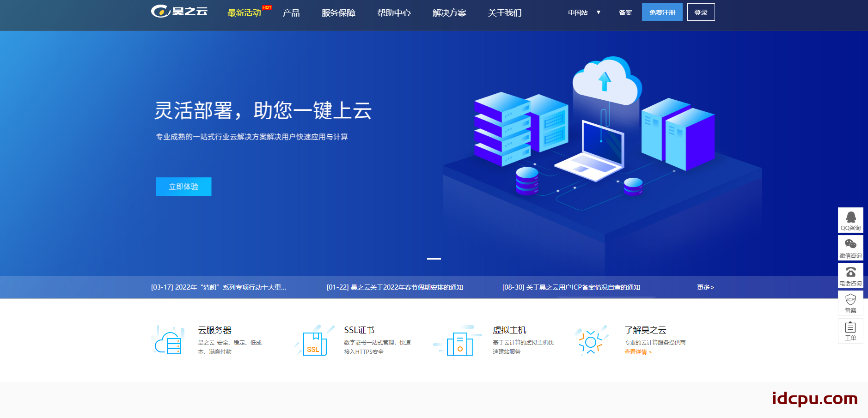The width and height of the screenshot is (868, 418).
Task: Open the 了解昊之云 title
Action: tap(646, 330)
